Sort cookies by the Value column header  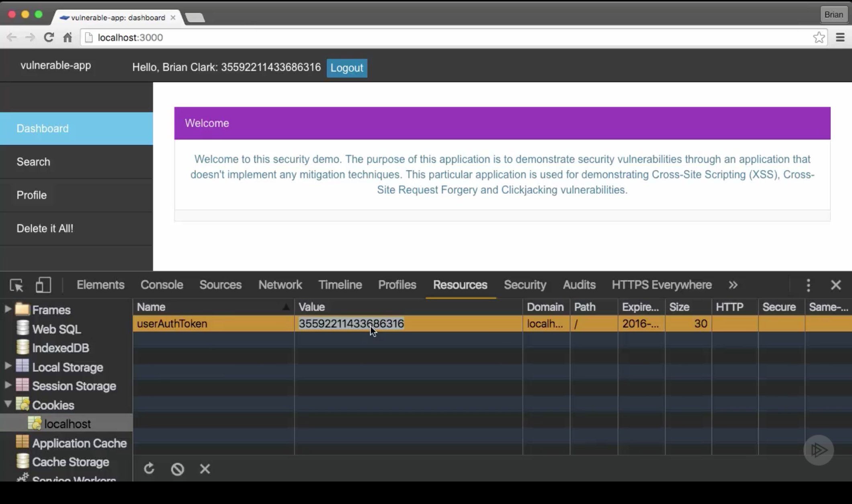[x=408, y=307]
